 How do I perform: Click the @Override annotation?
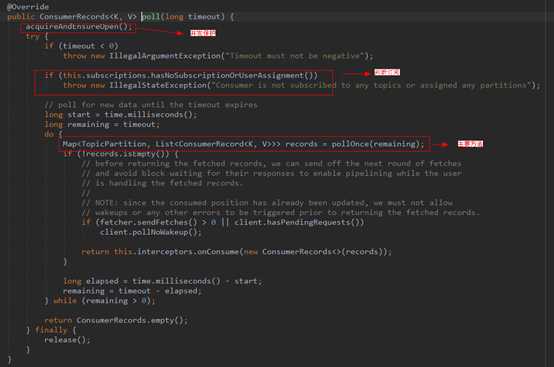(28, 7)
